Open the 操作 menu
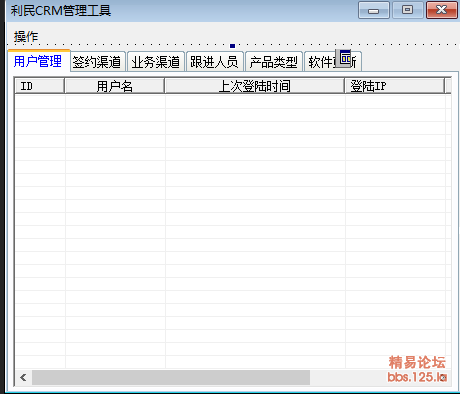Viewport: 460px width, 394px height. click(x=26, y=36)
